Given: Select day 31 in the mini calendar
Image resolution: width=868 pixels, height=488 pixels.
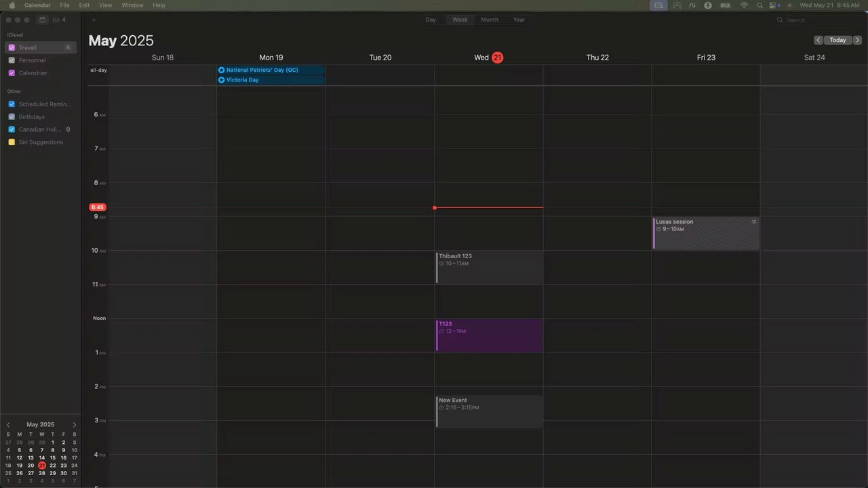Looking at the screenshot, I should point(75,473).
